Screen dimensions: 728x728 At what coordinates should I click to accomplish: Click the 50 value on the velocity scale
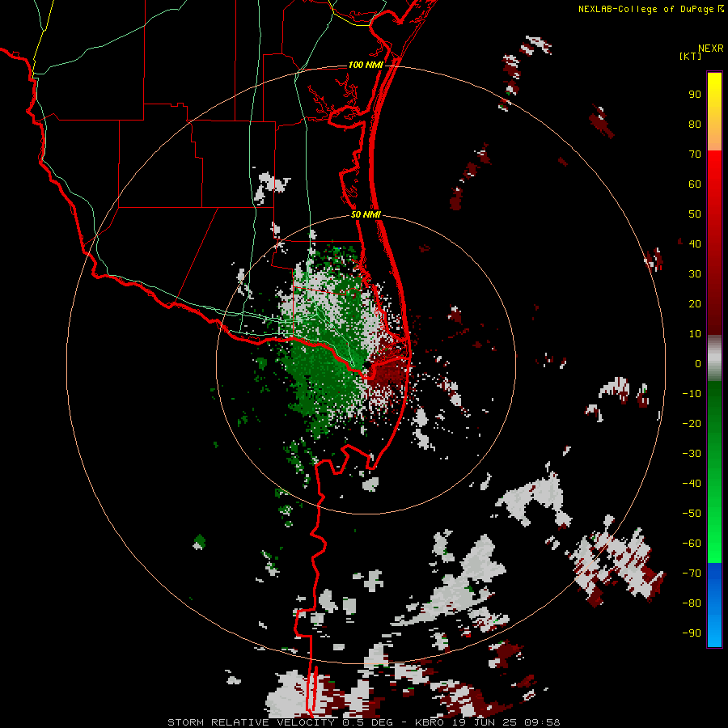[695, 214]
